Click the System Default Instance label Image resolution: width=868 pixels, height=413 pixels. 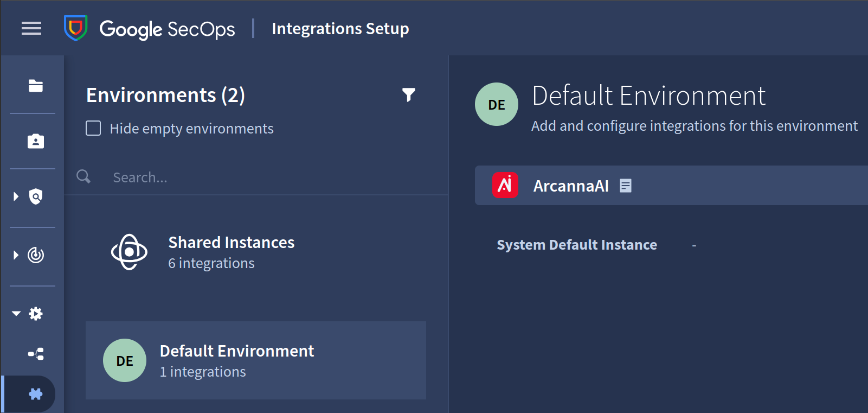pyautogui.click(x=577, y=245)
